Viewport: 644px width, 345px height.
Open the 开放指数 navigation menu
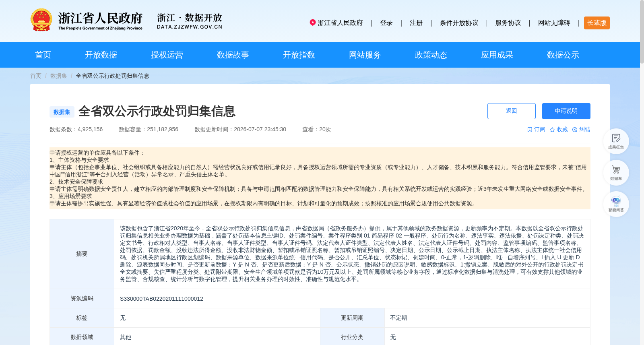(299, 55)
